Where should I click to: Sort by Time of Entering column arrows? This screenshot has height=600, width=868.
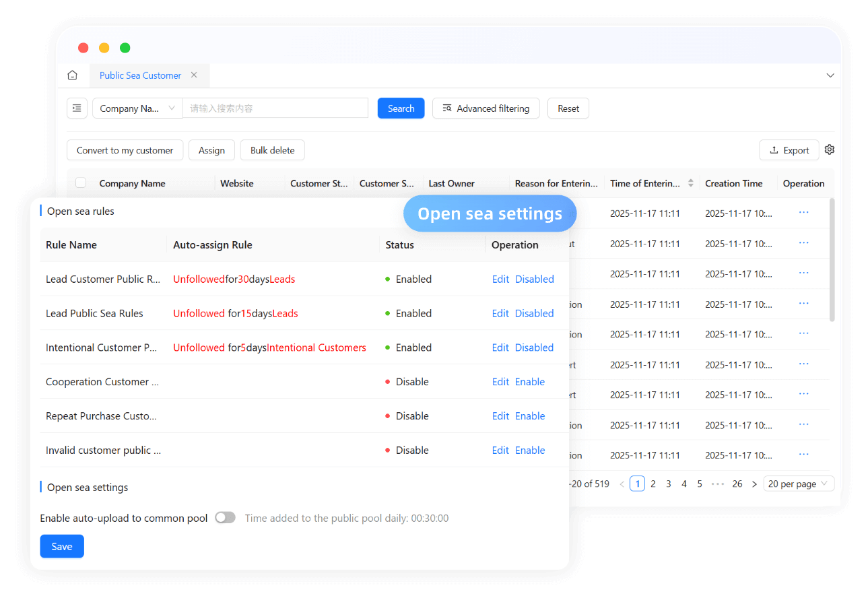tap(692, 182)
